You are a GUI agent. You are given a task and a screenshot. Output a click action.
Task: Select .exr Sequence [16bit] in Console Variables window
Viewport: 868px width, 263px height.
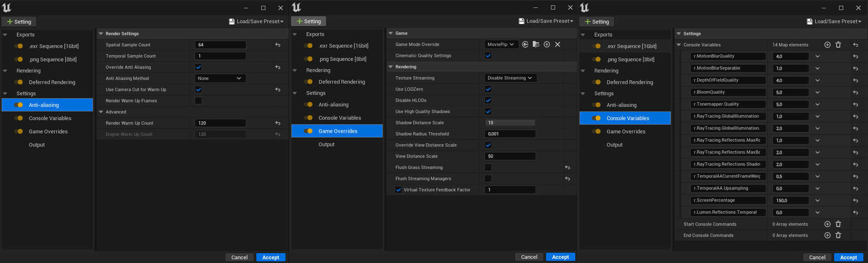631,46
